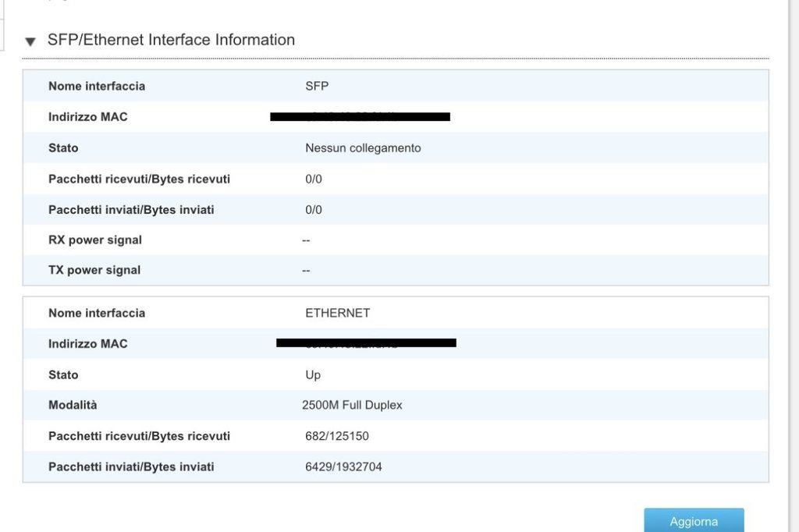This screenshot has width=799, height=532.
Task: Click SFP's "Pacchetti inviati/Bytes inviati" label
Action: pyautogui.click(x=131, y=210)
